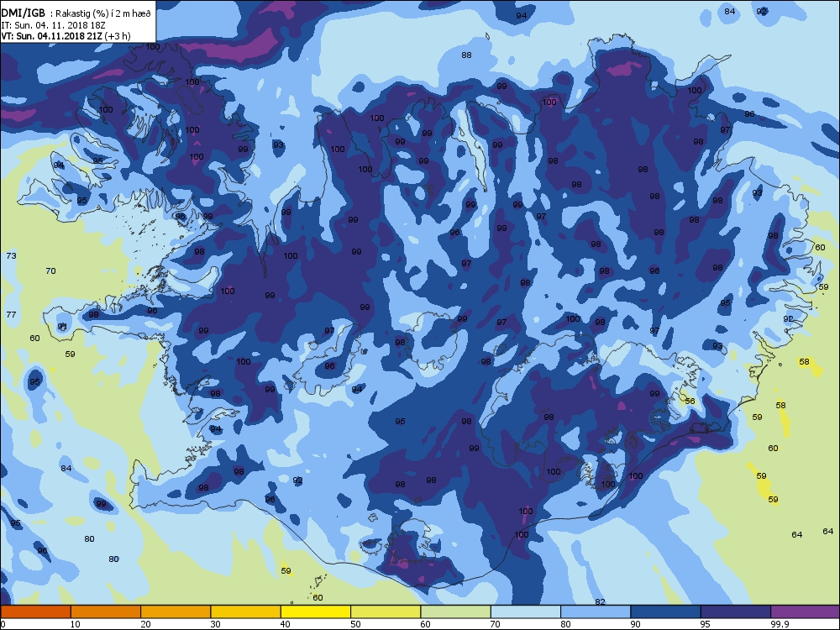Click legend tick label '30'
The height and width of the screenshot is (630, 840).
(215, 624)
